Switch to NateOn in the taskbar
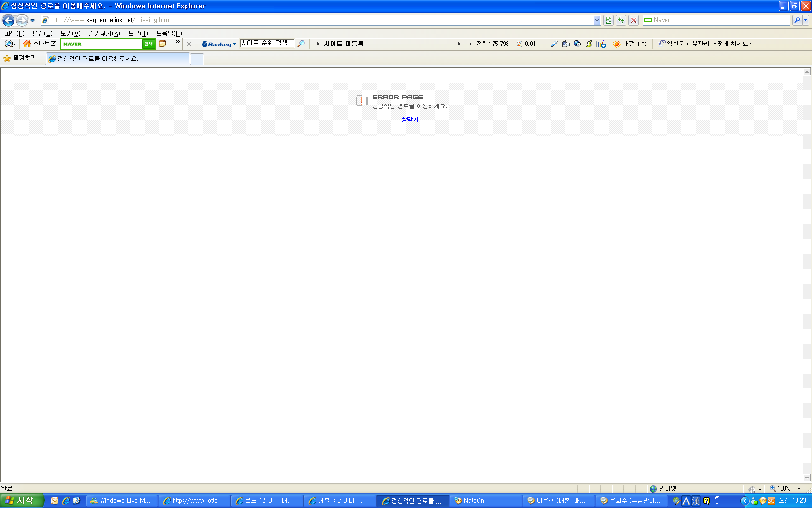 click(x=485, y=501)
